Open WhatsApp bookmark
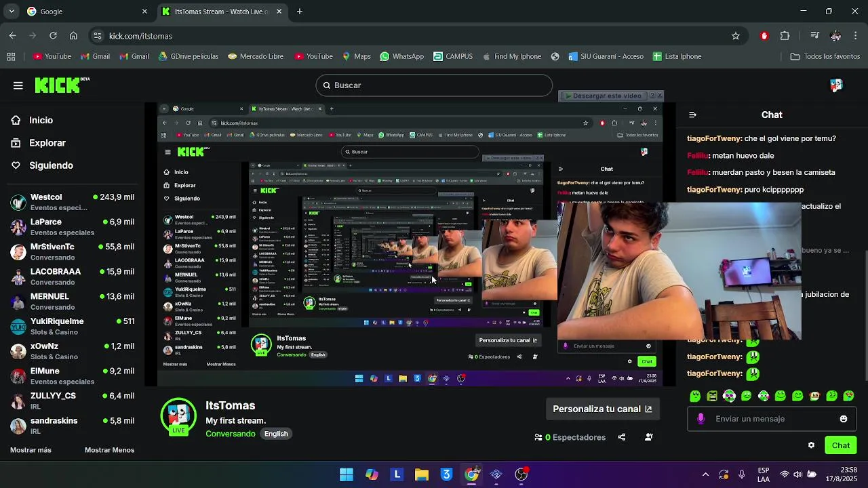This screenshot has height=488, width=868. pyautogui.click(x=402, y=56)
